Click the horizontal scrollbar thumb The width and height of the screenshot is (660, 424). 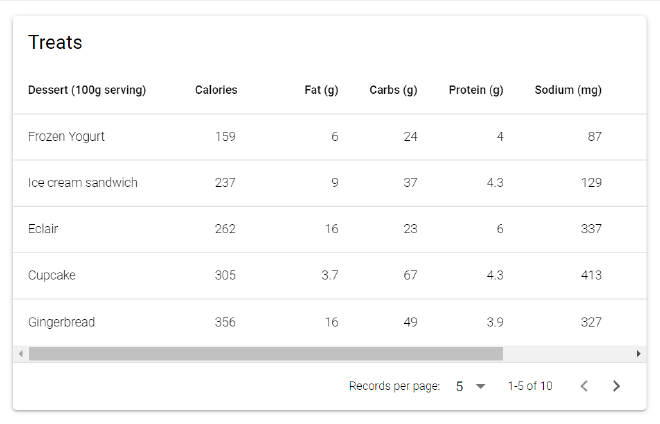point(265,353)
